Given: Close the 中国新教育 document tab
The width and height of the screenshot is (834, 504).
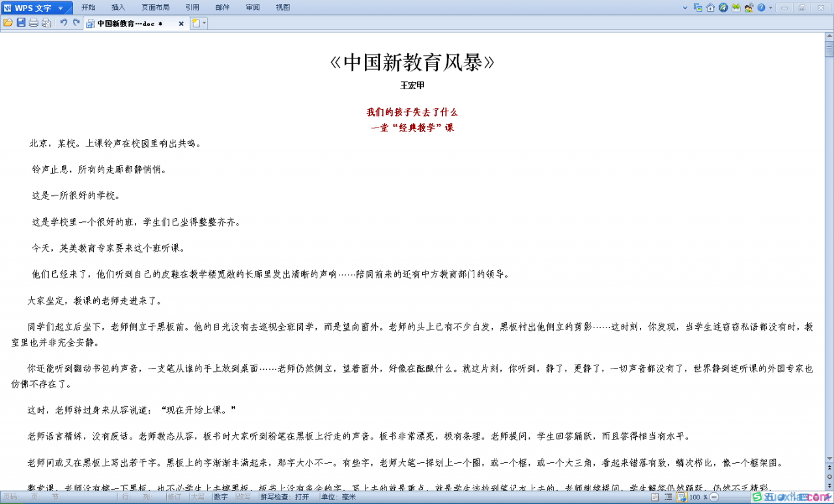Looking at the screenshot, I should point(181,23).
